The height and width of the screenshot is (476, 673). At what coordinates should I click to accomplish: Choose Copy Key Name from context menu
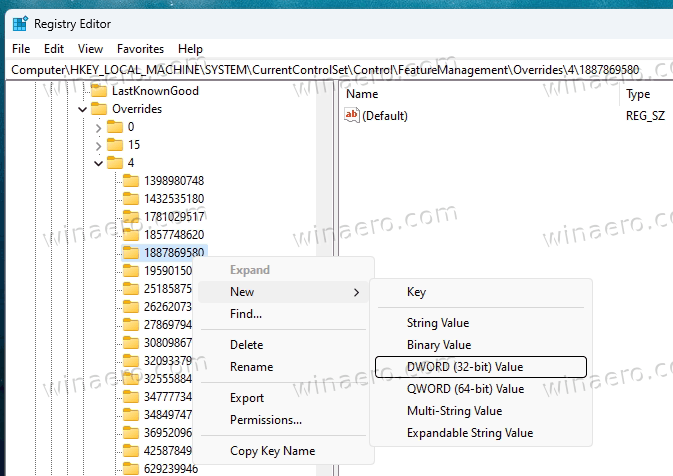pyautogui.click(x=284, y=451)
